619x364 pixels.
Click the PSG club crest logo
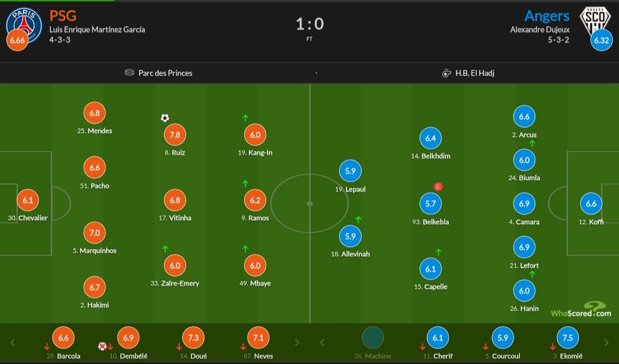[x=24, y=24]
